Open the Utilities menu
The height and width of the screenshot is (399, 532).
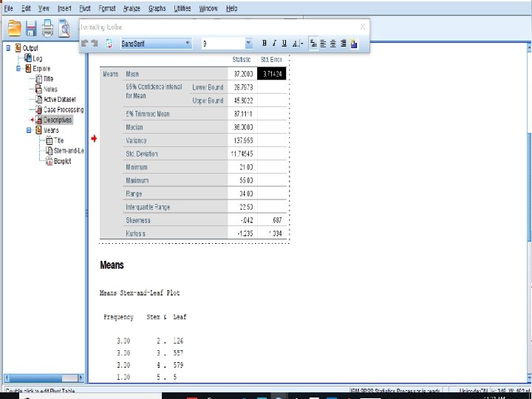(183, 8)
